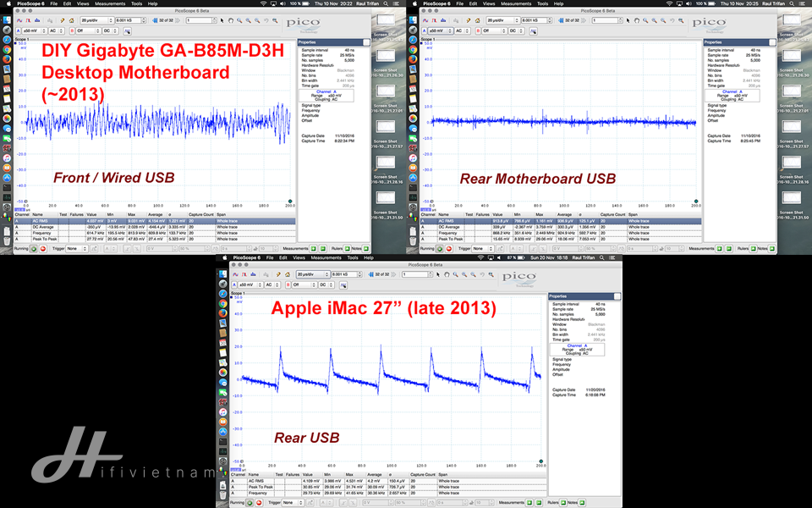Open Trigger None dropdown in iMac window
Image resolution: width=812 pixels, height=508 pixels.
[294, 502]
